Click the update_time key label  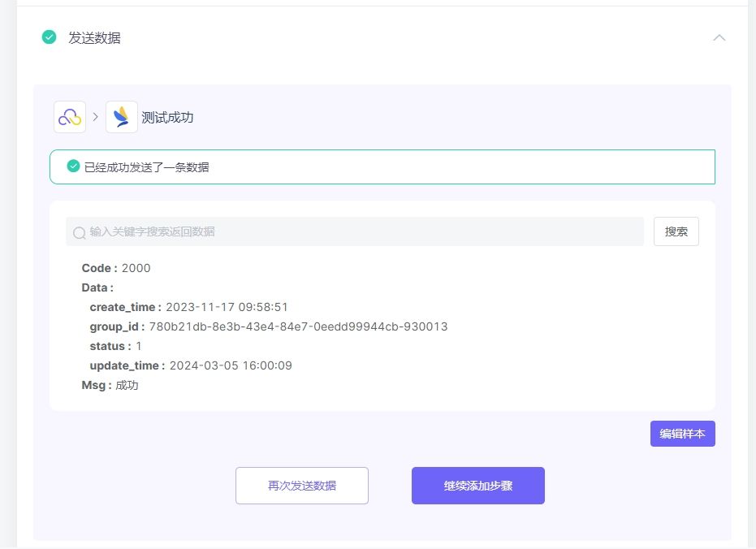[x=127, y=365]
